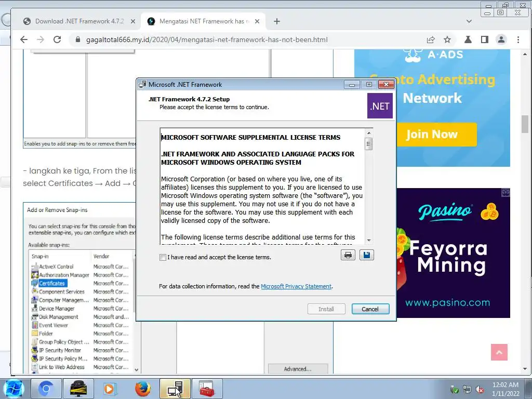
Task: Click the address bar URL
Action: (207, 39)
